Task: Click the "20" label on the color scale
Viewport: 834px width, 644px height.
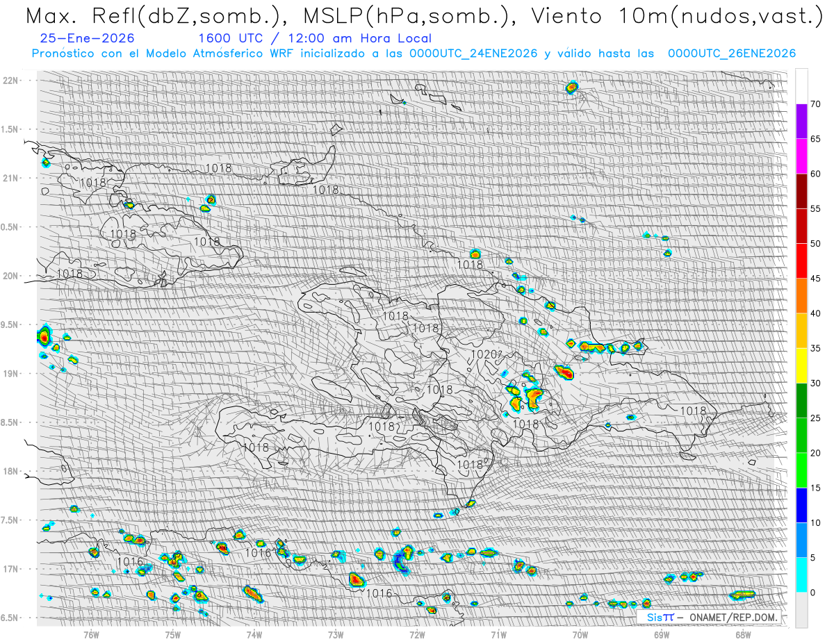Action: (815, 453)
